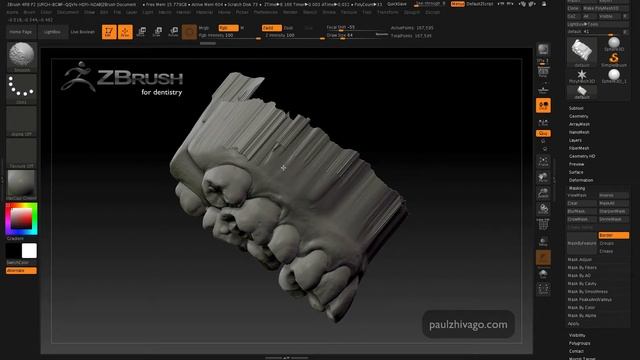Expand the ArrayMesh subpalette
640x360 pixels.
point(579,124)
